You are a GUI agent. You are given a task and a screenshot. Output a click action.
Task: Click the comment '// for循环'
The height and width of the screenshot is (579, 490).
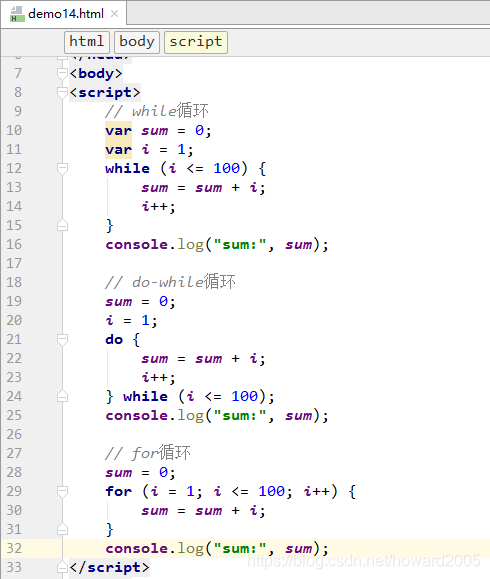pos(148,453)
